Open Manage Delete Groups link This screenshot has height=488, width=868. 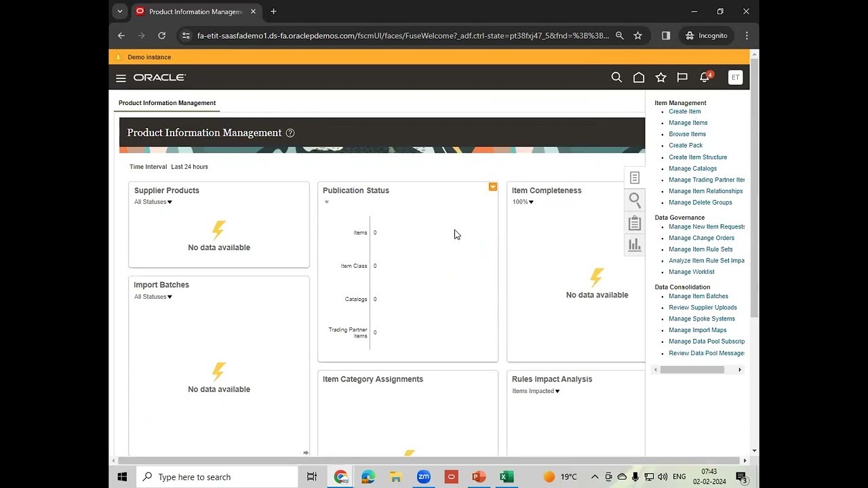(701, 203)
